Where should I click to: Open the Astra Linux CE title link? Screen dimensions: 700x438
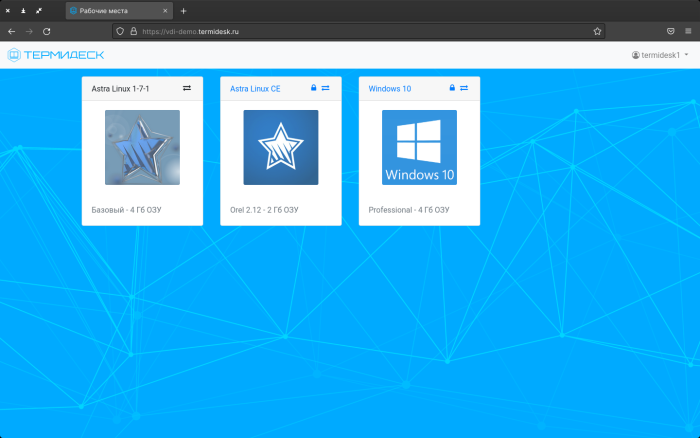tap(255, 88)
